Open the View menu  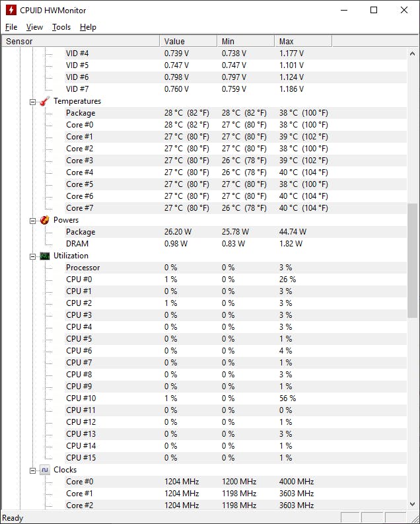click(x=34, y=27)
